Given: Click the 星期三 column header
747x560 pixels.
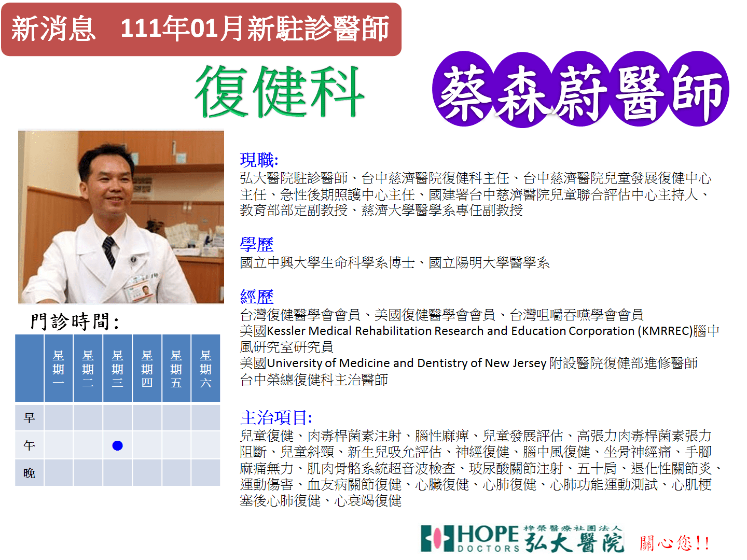Looking at the screenshot, I should click(118, 369).
